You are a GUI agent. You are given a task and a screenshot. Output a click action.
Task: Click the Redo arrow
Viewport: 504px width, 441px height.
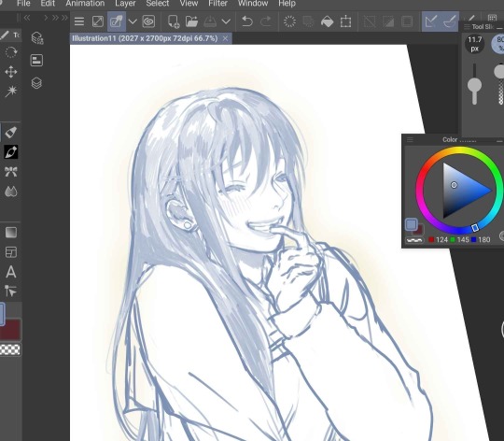click(265, 21)
